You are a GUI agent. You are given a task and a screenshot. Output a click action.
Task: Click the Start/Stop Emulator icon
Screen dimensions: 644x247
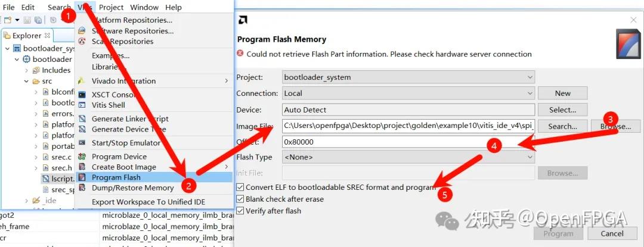81,143
